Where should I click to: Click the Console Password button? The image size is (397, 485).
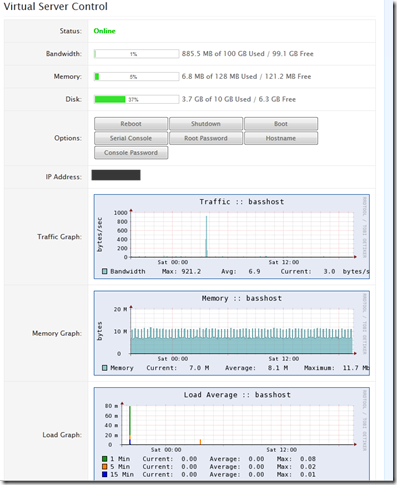point(131,153)
